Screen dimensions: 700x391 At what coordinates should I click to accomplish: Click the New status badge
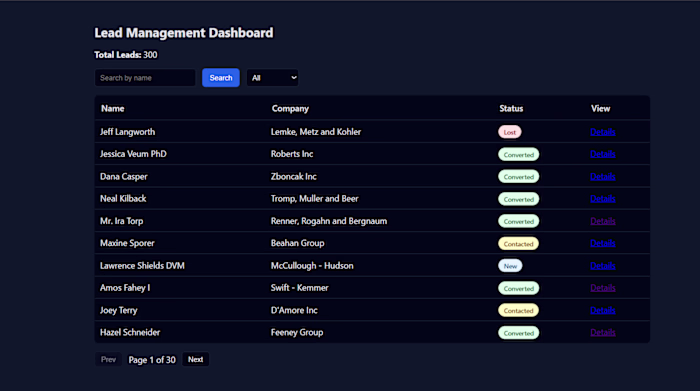[x=510, y=266]
